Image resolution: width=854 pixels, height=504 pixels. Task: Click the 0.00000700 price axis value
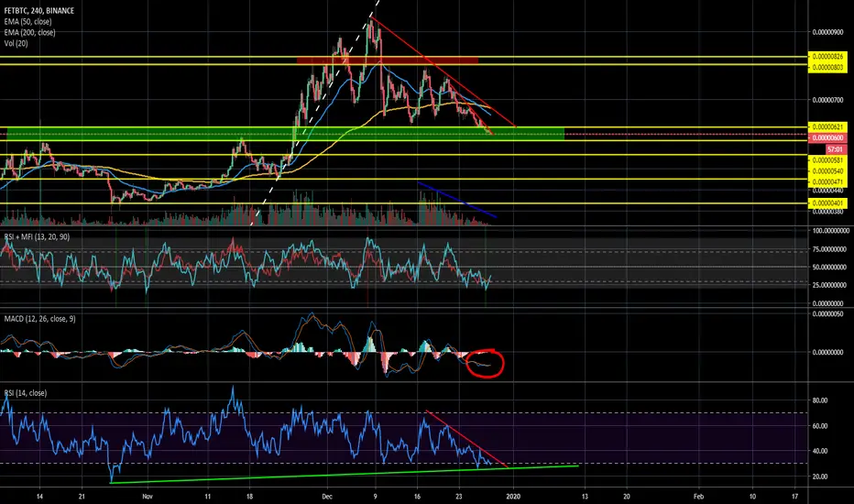827,100
